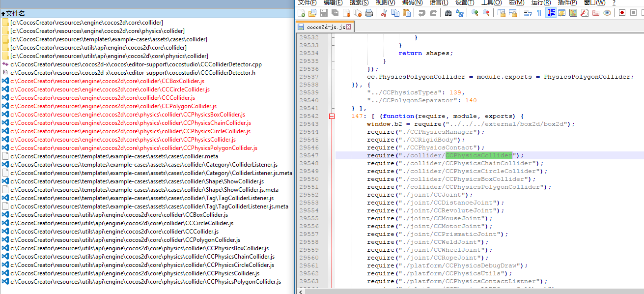Open the 视图(V) menu

point(386,2)
